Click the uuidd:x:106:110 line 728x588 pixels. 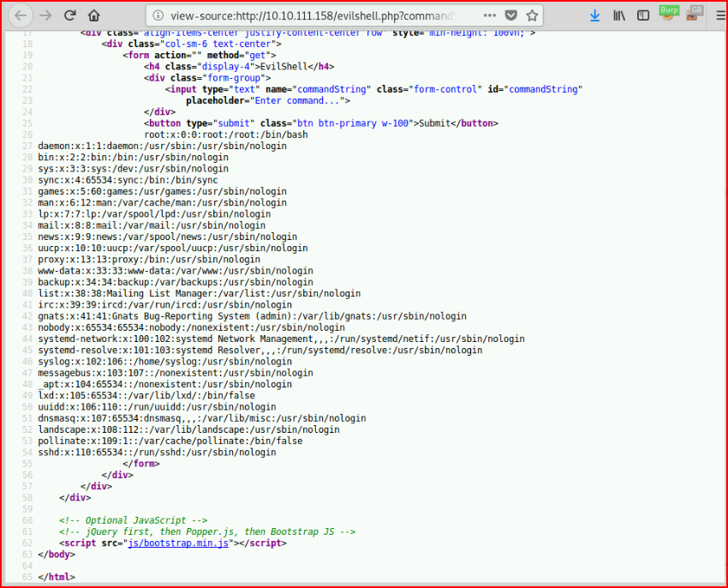[157, 407]
